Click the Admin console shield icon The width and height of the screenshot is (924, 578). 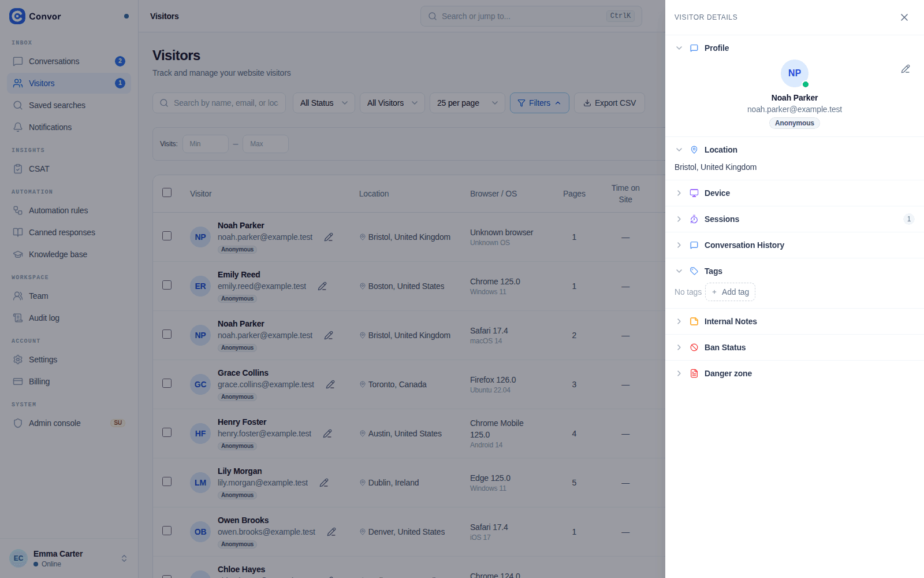coord(18,423)
